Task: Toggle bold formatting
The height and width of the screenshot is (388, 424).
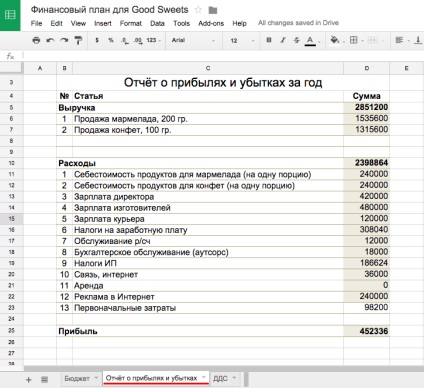Action: (x=269, y=40)
